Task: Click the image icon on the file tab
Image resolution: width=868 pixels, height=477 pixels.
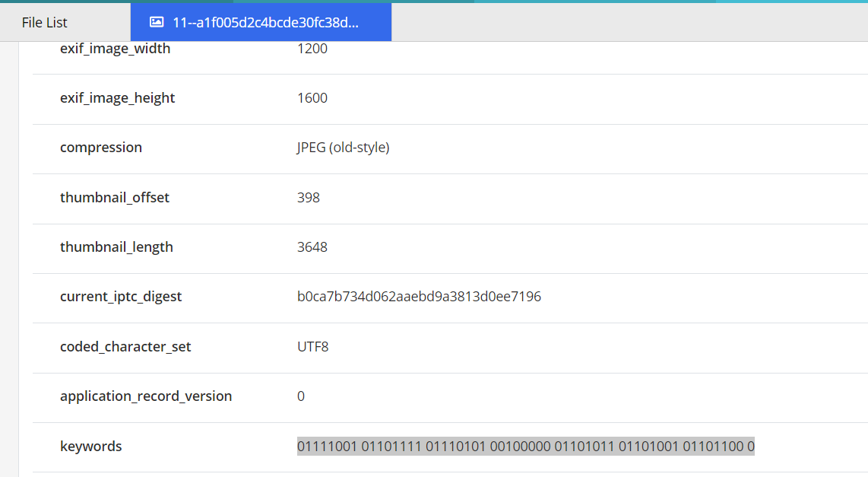Action: point(157,22)
